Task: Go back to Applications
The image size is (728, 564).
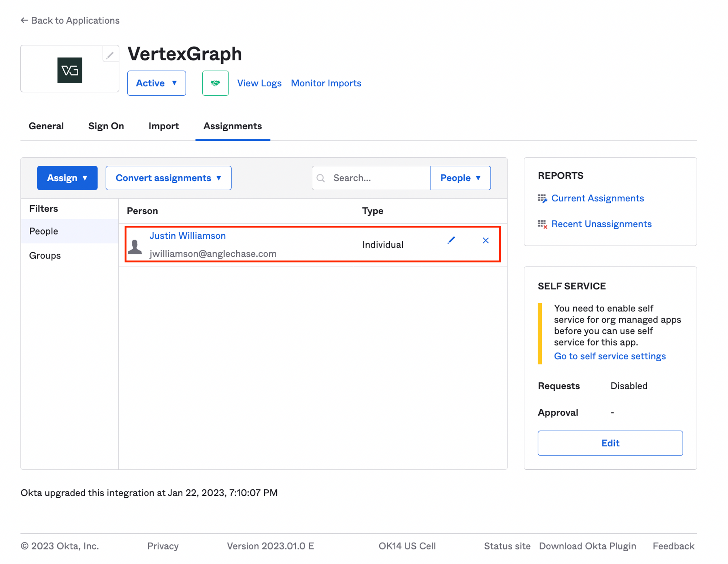Action: coord(70,20)
